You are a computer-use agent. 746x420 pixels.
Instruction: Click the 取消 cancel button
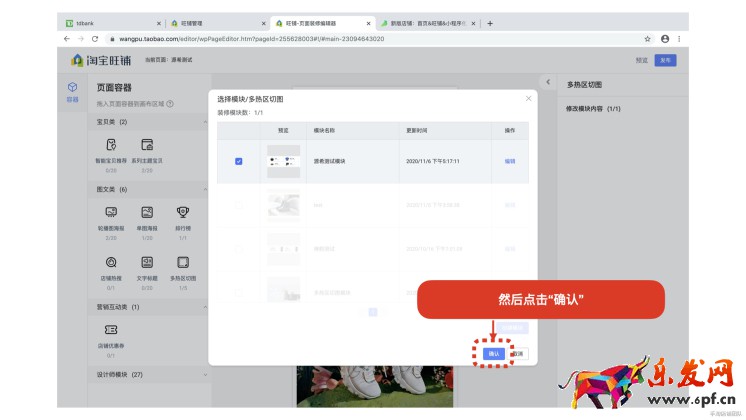pos(517,353)
